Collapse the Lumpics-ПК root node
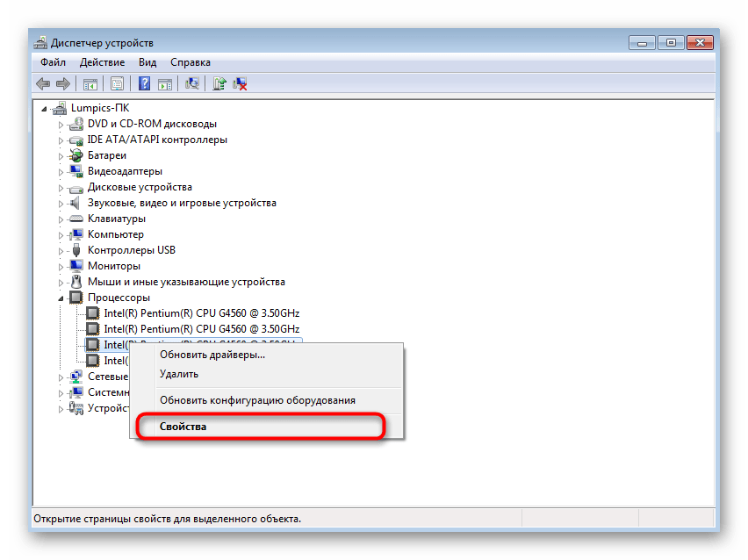Image resolution: width=748 pixels, height=560 pixels. [45, 109]
